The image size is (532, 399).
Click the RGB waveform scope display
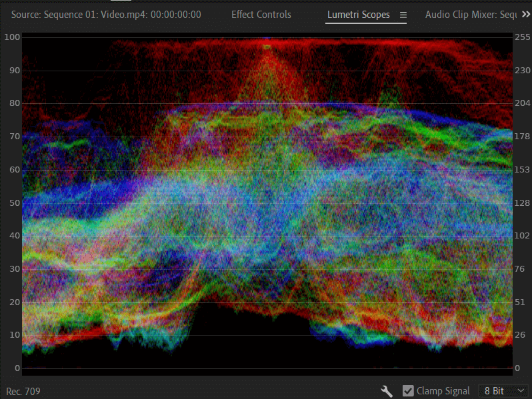tap(267, 203)
